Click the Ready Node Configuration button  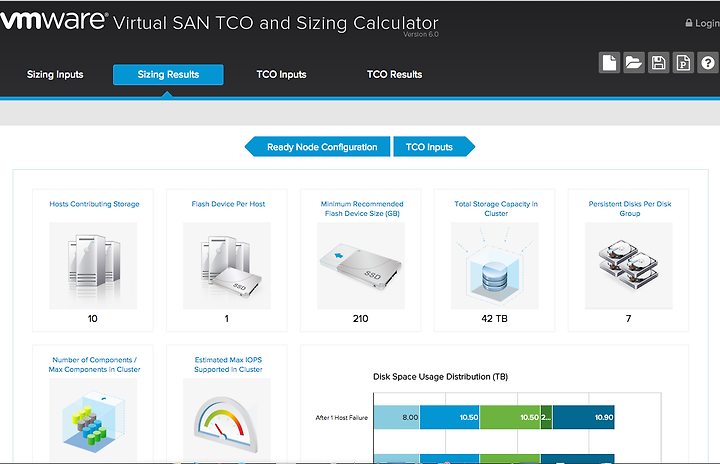pos(318,147)
